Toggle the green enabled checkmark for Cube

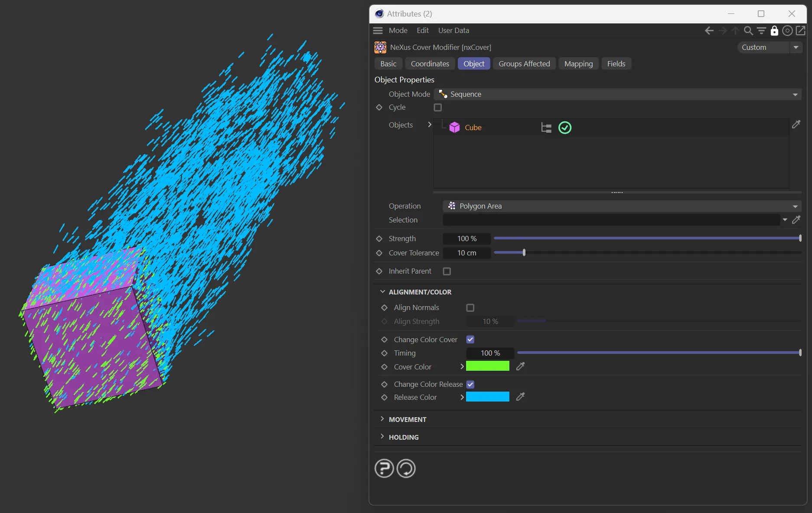pyautogui.click(x=565, y=127)
